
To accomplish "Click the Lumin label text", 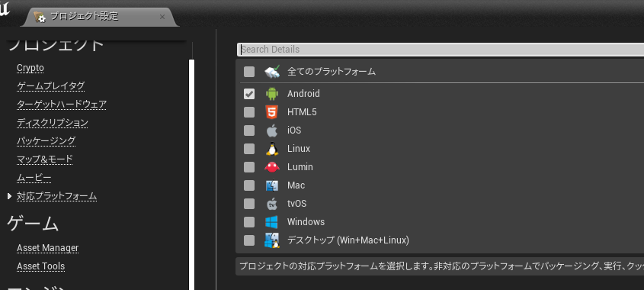I will click(300, 167).
